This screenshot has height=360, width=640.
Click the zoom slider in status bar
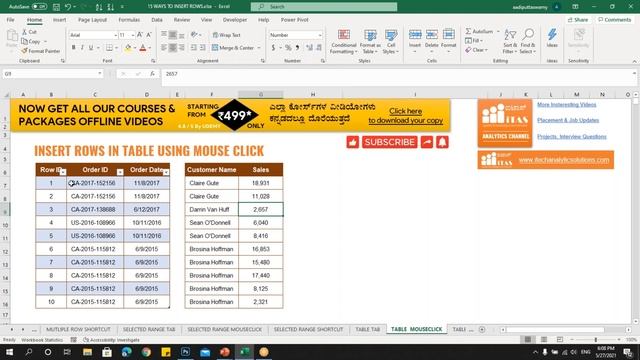point(596,340)
